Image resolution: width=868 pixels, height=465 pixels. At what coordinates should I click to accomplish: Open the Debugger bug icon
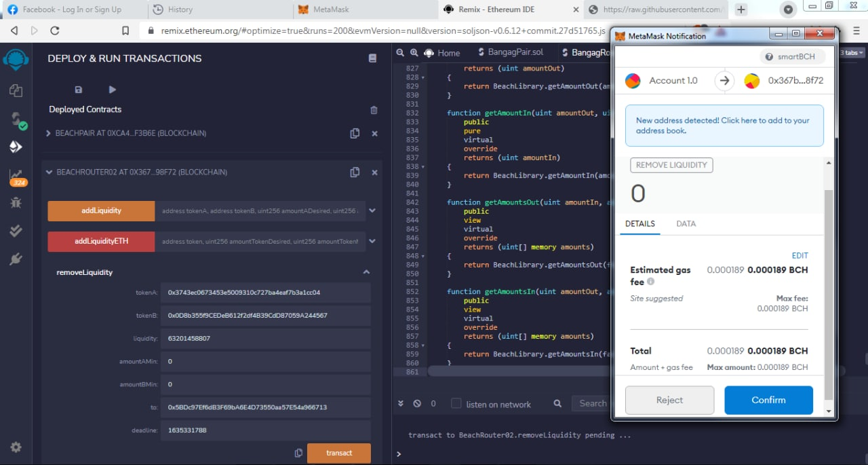click(16, 202)
